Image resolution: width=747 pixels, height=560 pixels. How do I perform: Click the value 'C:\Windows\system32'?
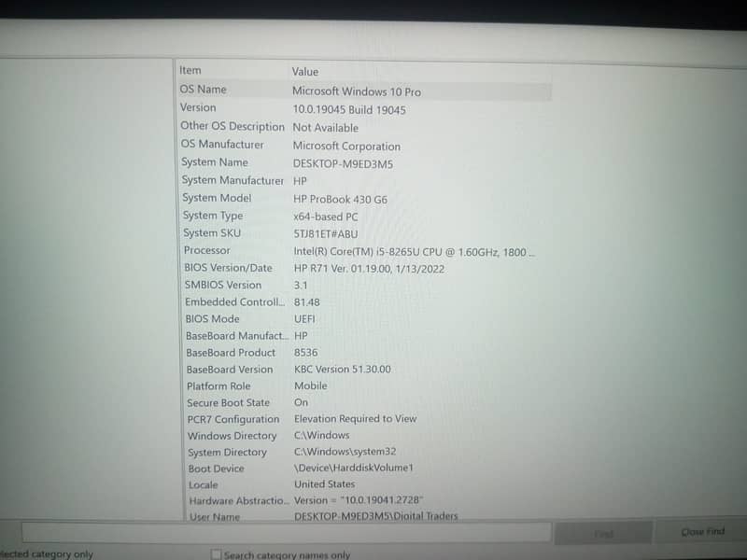(x=345, y=452)
